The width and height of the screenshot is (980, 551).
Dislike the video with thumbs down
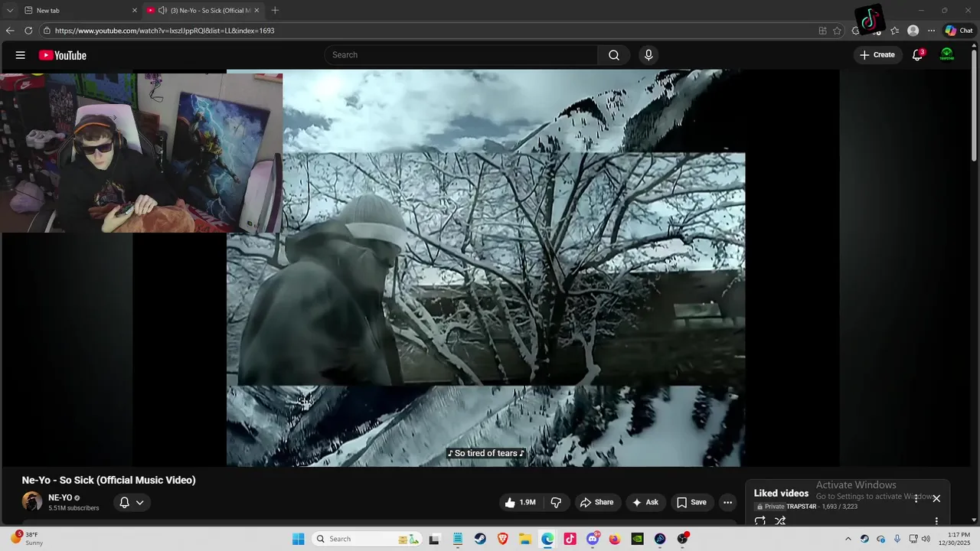pyautogui.click(x=557, y=503)
